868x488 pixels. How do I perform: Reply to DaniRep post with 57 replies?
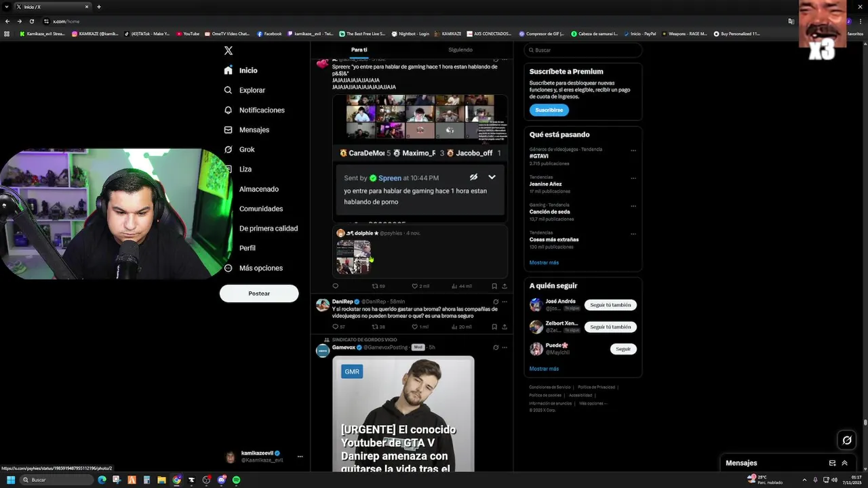[x=338, y=327]
